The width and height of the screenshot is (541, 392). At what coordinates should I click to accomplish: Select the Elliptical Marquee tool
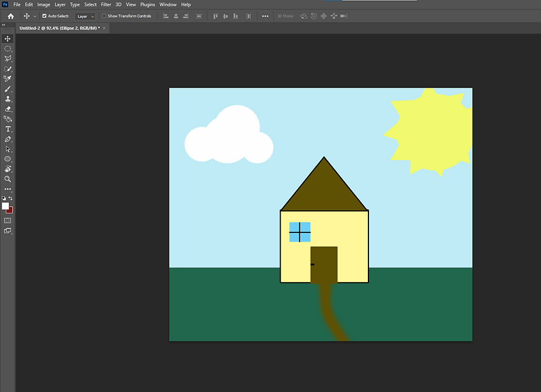click(x=8, y=49)
